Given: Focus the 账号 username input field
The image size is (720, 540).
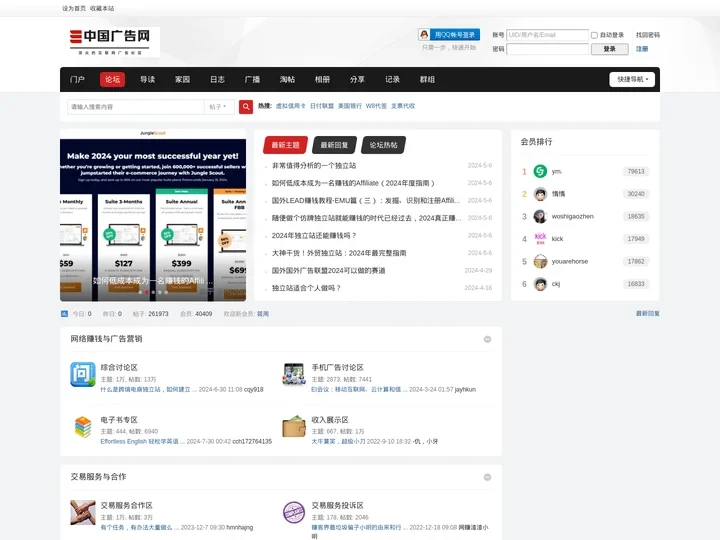Looking at the screenshot, I should tap(547, 35).
